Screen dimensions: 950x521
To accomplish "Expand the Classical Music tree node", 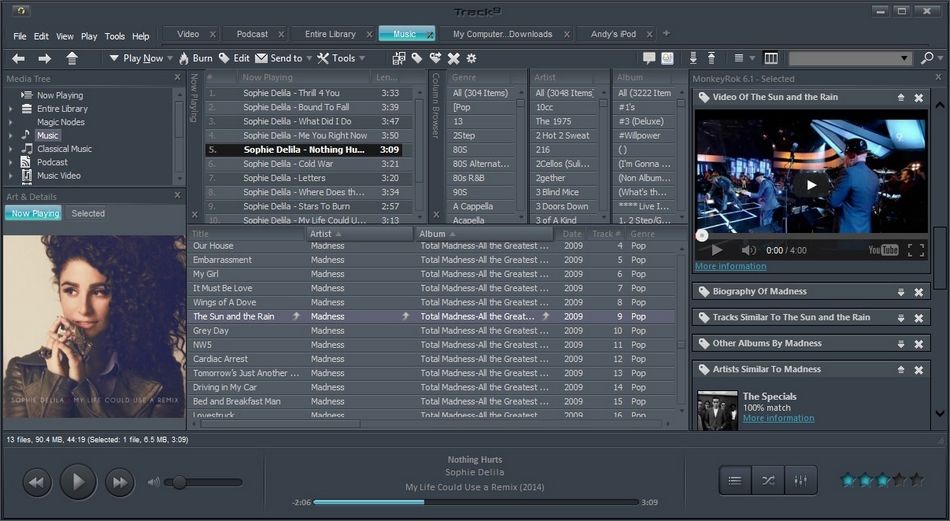I will point(10,149).
